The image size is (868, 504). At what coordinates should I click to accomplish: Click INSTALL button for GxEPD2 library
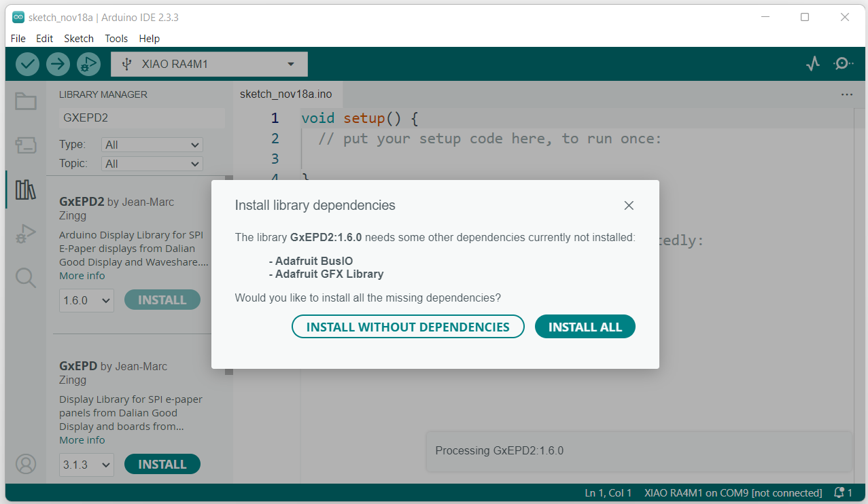(x=162, y=300)
